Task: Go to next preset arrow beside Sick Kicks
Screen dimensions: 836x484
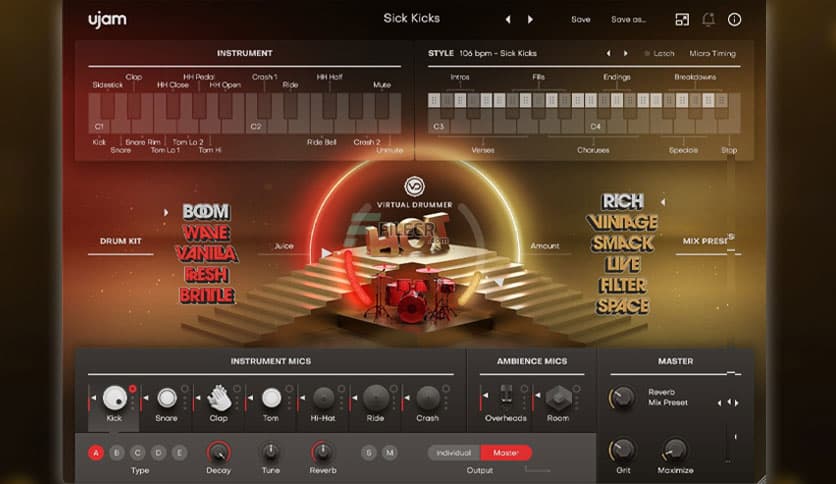Action: click(x=530, y=20)
